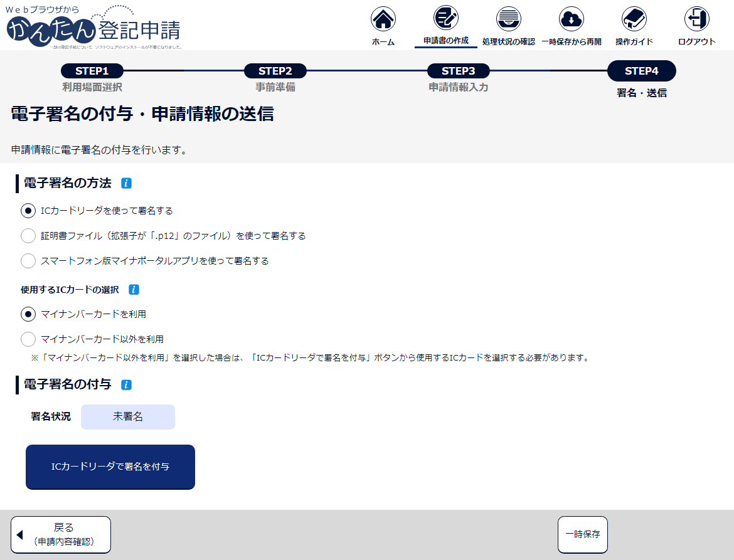The image size is (734, 560).
Task: Click back arrow in 戻る button
Action: (19, 534)
